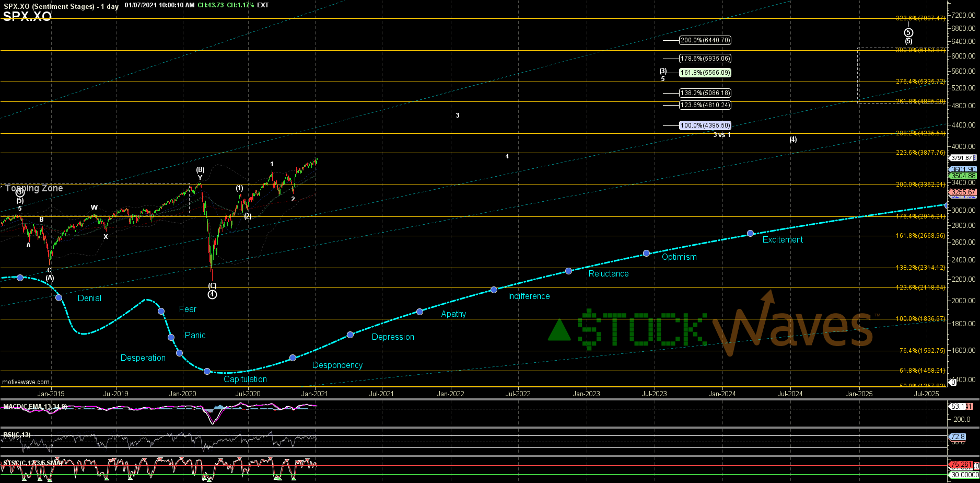980x483 pixels.
Task: Click the 176.4%(2915.21) Fibonacci level label
Action: (920, 216)
